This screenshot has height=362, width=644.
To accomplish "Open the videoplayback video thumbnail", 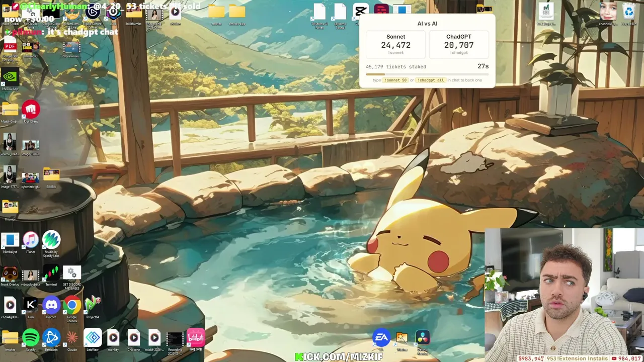I will click(x=31, y=277).
